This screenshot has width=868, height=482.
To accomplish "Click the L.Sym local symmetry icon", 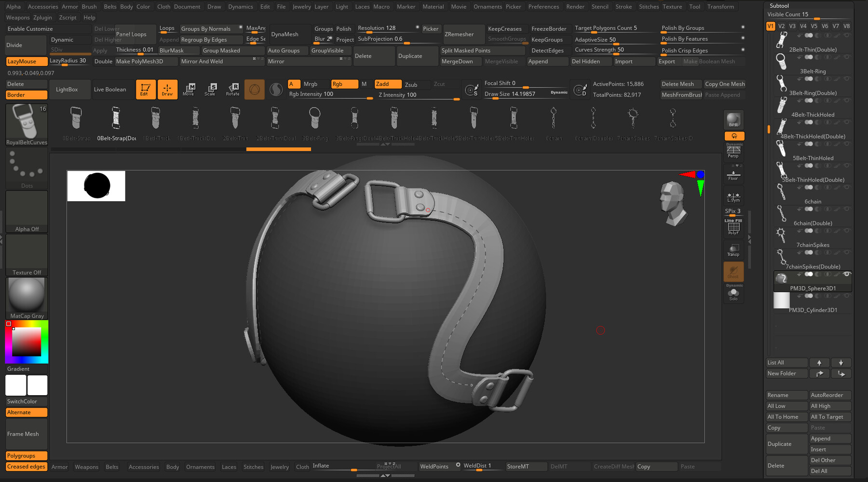I will click(x=733, y=196).
